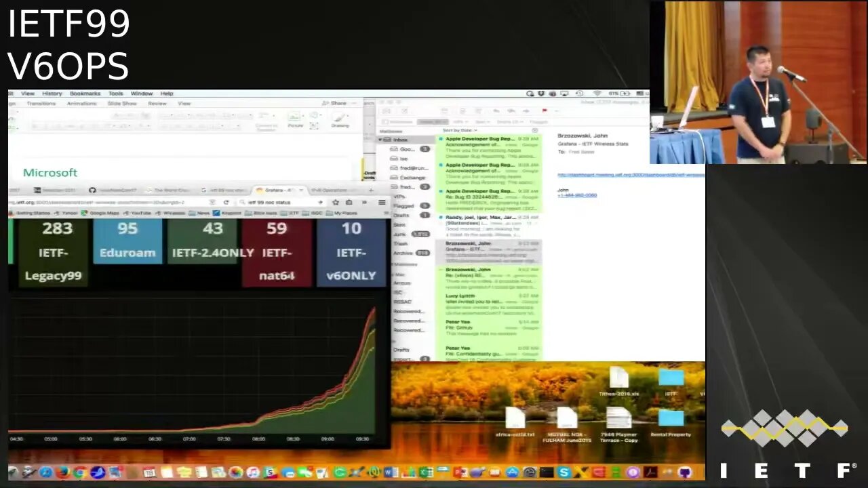Open the Bookmarks menu in the menu bar
The height and width of the screenshot is (488, 868).
coord(85,94)
